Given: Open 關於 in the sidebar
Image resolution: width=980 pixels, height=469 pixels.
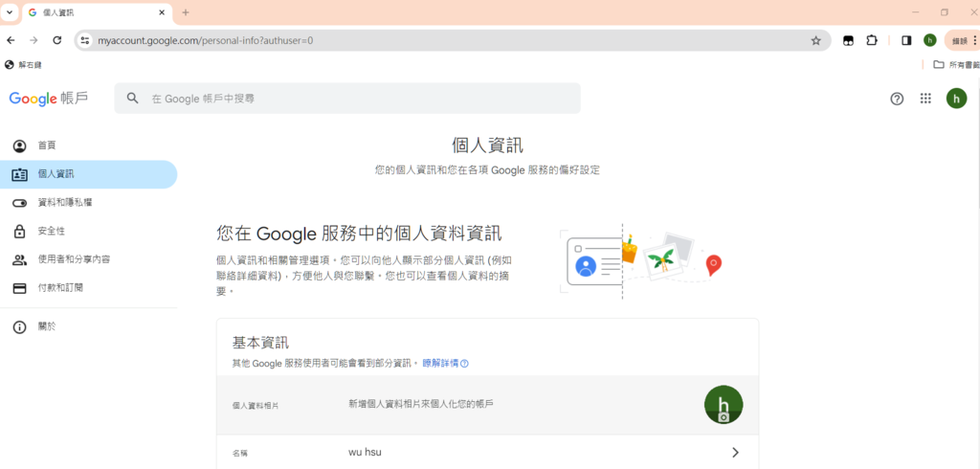Looking at the screenshot, I should pos(89,326).
